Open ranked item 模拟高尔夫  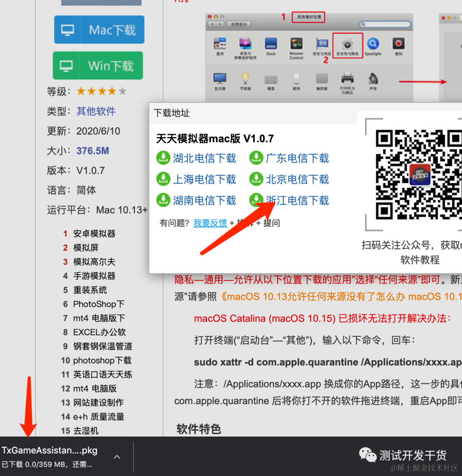tap(94, 262)
